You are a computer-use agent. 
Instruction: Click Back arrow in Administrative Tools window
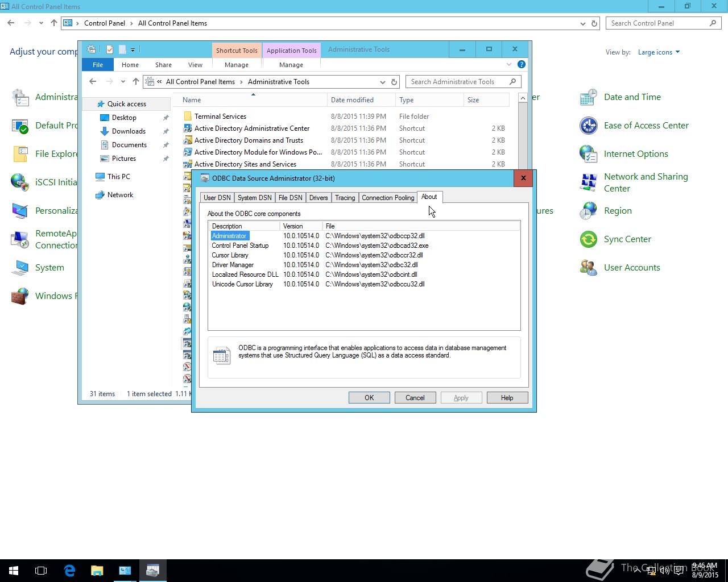(x=93, y=82)
